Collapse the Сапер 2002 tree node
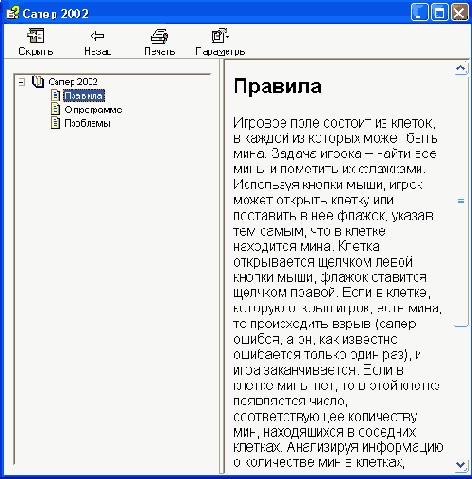 tap(22, 82)
